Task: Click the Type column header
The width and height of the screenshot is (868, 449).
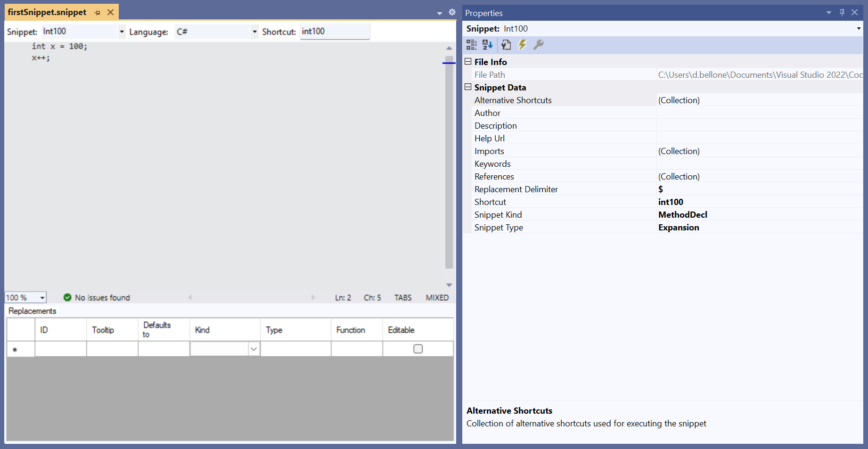Action: pos(295,330)
